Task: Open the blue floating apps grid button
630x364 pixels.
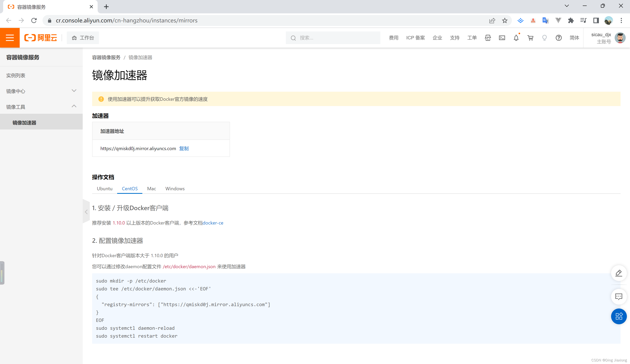Action: (x=619, y=316)
